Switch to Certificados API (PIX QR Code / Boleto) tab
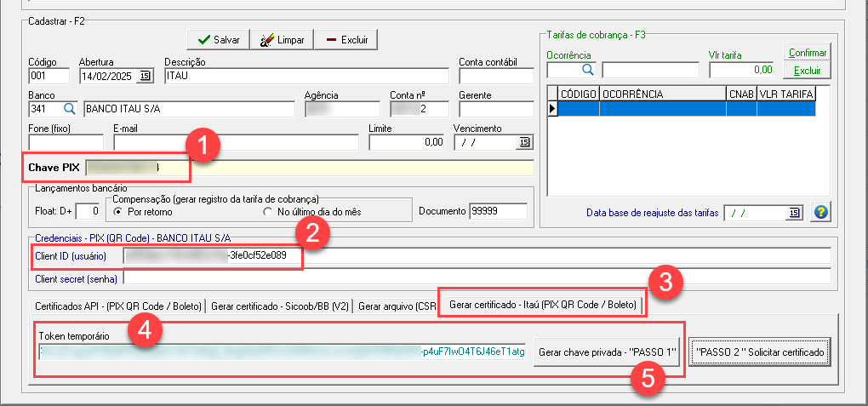 click(118, 306)
